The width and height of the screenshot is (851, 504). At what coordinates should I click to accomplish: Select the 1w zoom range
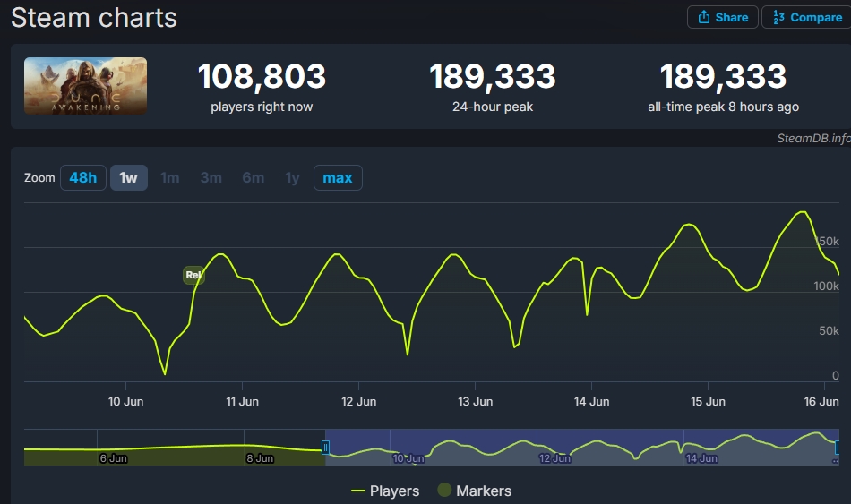129,177
